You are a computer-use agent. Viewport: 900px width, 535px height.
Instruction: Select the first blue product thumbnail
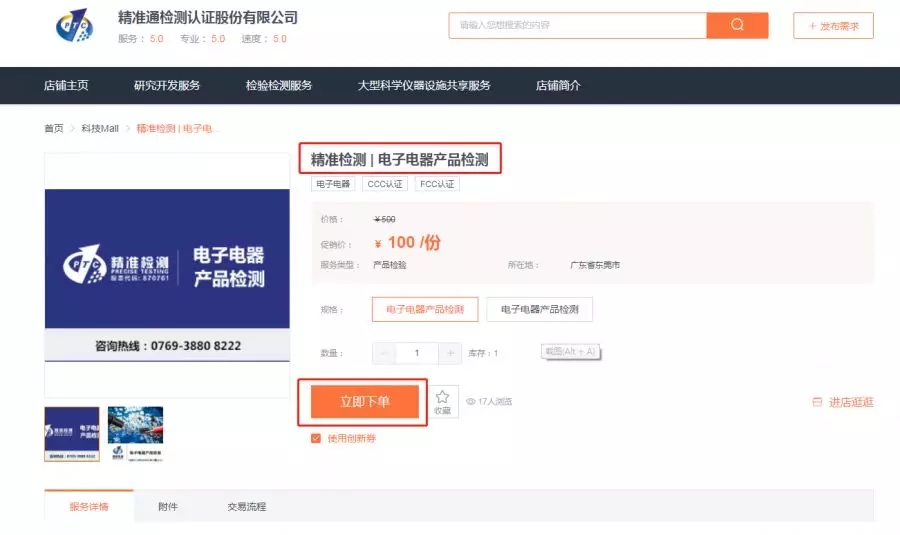pyautogui.click(x=72, y=434)
